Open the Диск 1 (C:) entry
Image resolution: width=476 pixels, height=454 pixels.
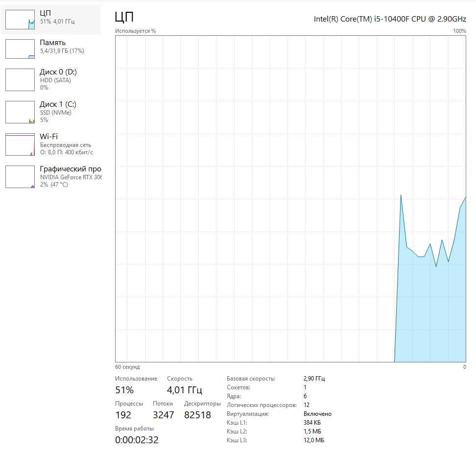point(51,112)
